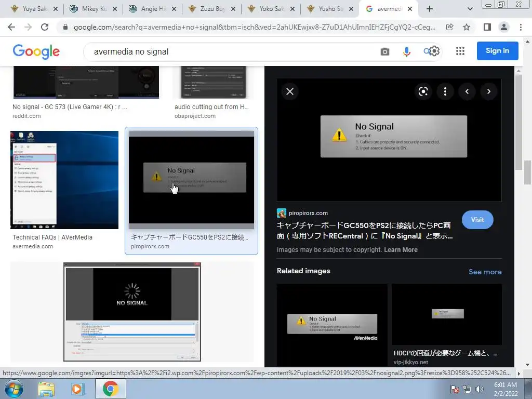The image size is (532, 399).
Task: Click the selected piropirorx No Signal thumbnail
Action: [x=191, y=180]
